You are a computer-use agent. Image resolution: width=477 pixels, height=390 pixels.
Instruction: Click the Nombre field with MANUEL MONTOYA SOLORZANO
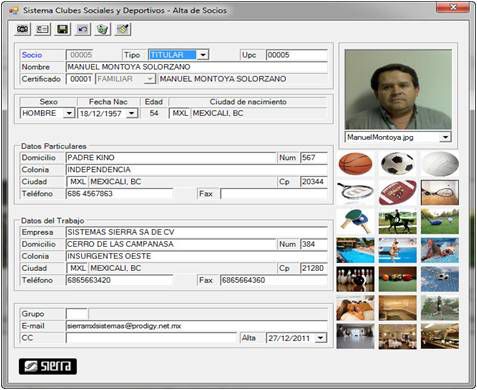(197, 67)
